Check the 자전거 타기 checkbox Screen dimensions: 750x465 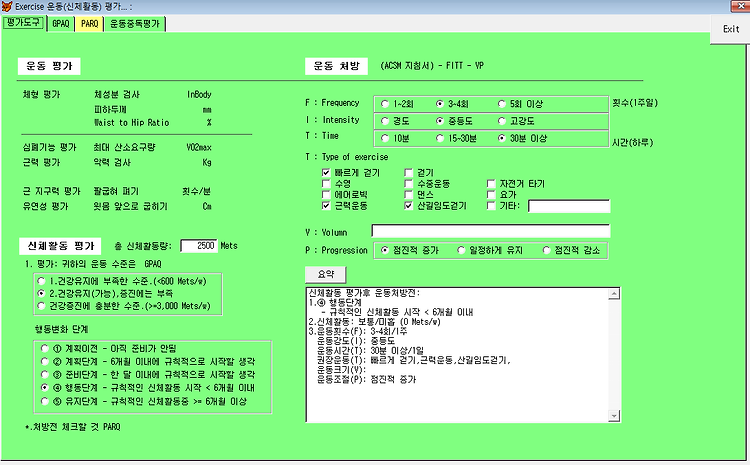[x=491, y=183]
